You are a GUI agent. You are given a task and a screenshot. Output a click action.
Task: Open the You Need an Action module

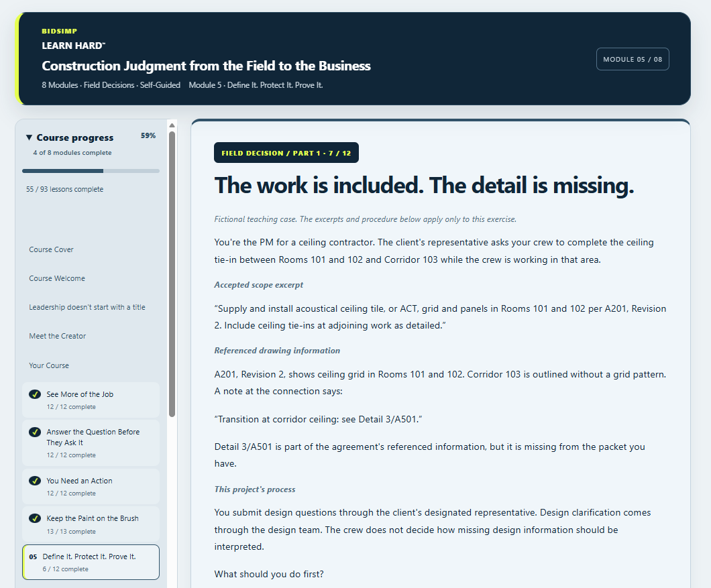tap(91, 487)
